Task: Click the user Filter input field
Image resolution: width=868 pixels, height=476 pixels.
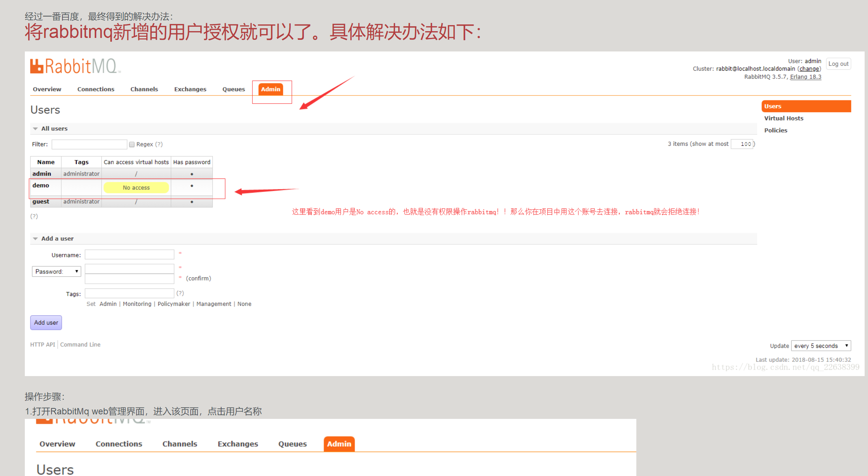Action: coord(90,144)
